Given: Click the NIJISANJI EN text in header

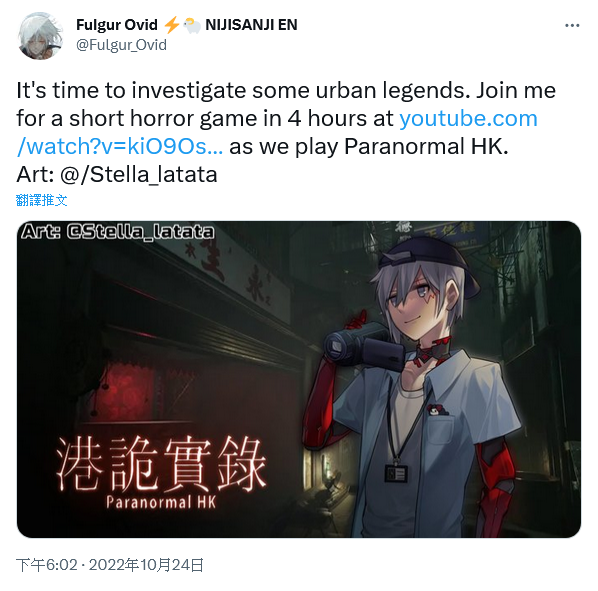Looking at the screenshot, I should tap(251, 25).
